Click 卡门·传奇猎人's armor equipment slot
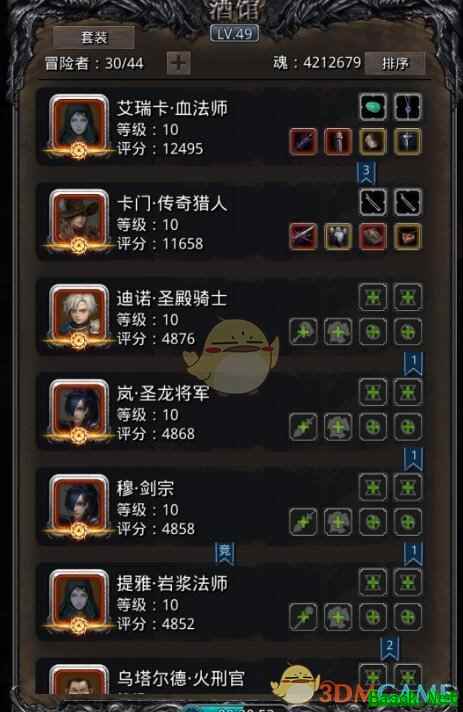The height and width of the screenshot is (712, 463). coord(338,237)
